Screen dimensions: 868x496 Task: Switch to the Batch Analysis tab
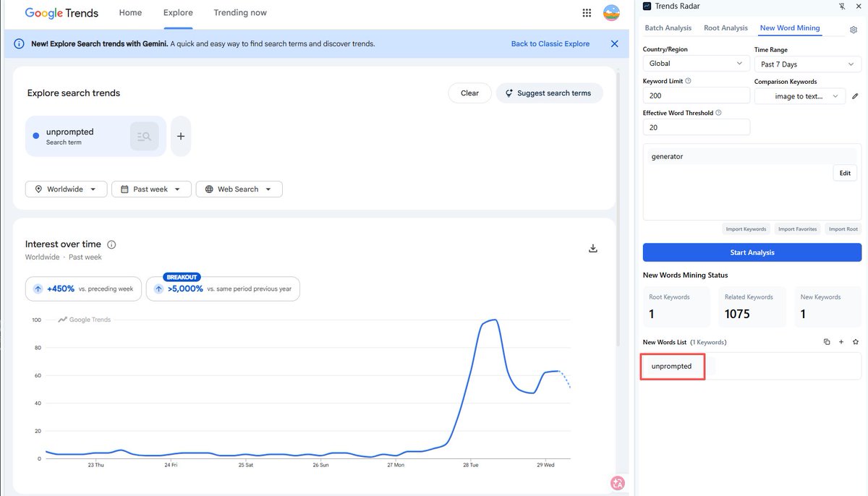[x=668, y=28]
